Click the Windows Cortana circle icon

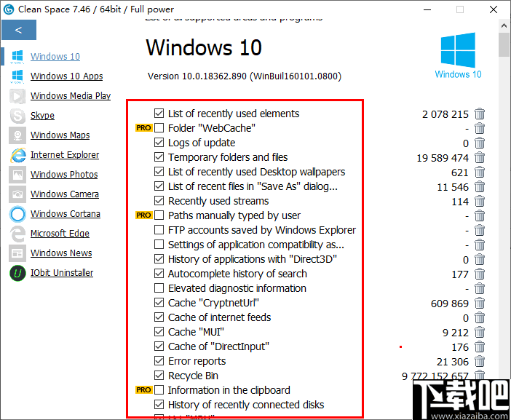[x=17, y=214]
